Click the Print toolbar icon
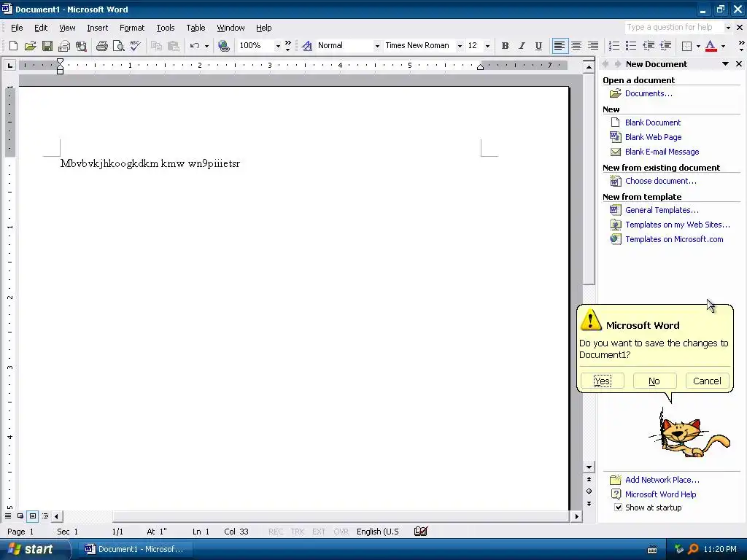The image size is (747, 560). click(102, 46)
